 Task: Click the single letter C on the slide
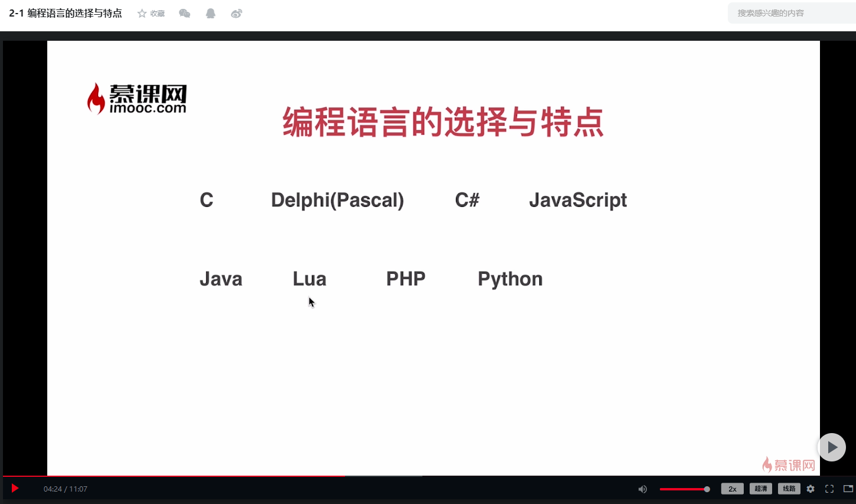(x=206, y=200)
